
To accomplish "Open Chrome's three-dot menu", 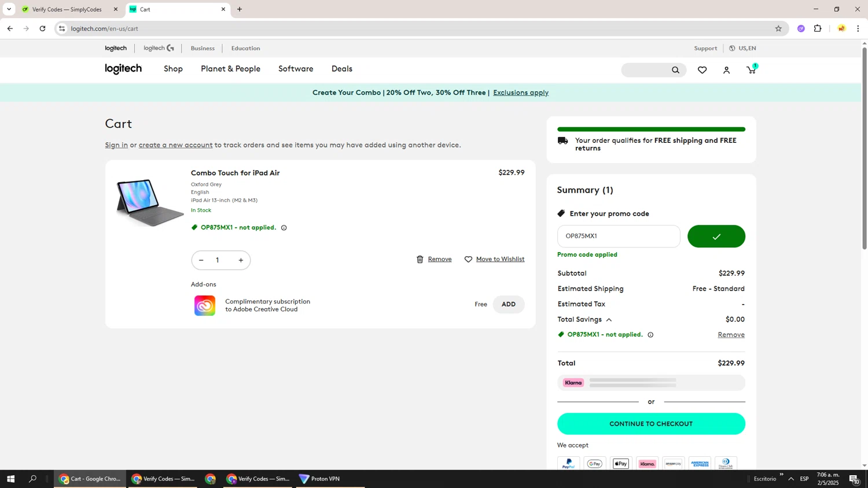I will (x=858, y=28).
